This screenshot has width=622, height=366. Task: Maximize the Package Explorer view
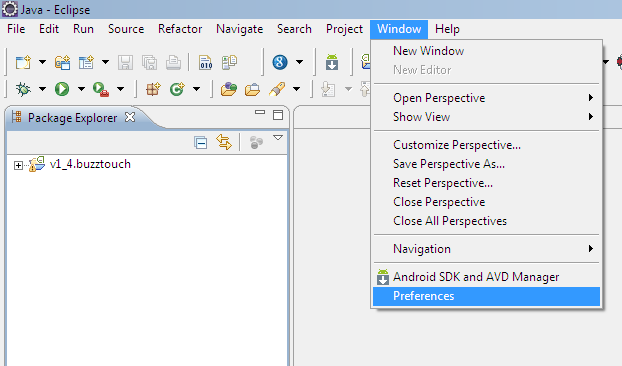pos(278,115)
